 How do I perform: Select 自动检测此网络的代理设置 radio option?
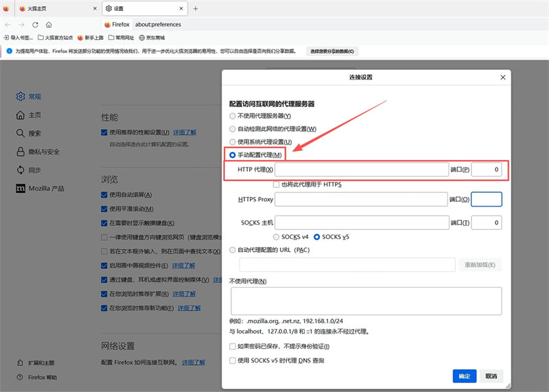pyautogui.click(x=232, y=129)
